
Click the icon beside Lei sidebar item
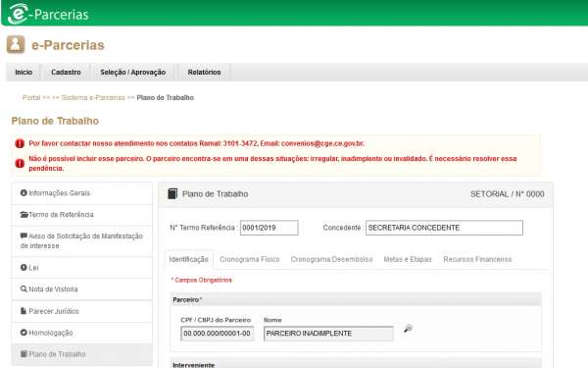pos(24,267)
